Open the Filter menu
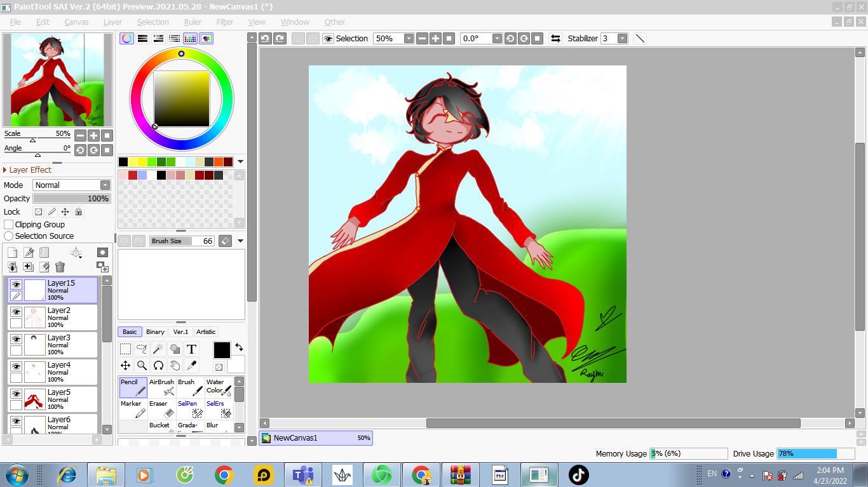Image resolution: width=868 pixels, height=487 pixels. click(x=225, y=22)
